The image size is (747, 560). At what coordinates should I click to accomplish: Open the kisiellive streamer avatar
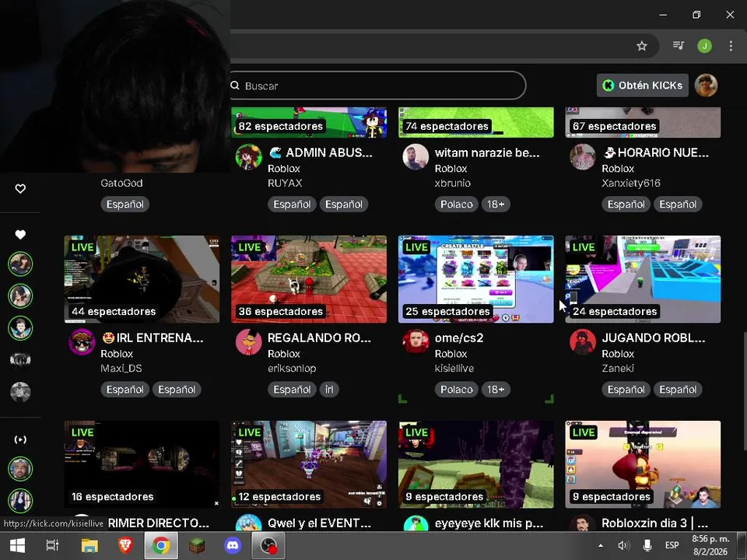pos(416,342)
